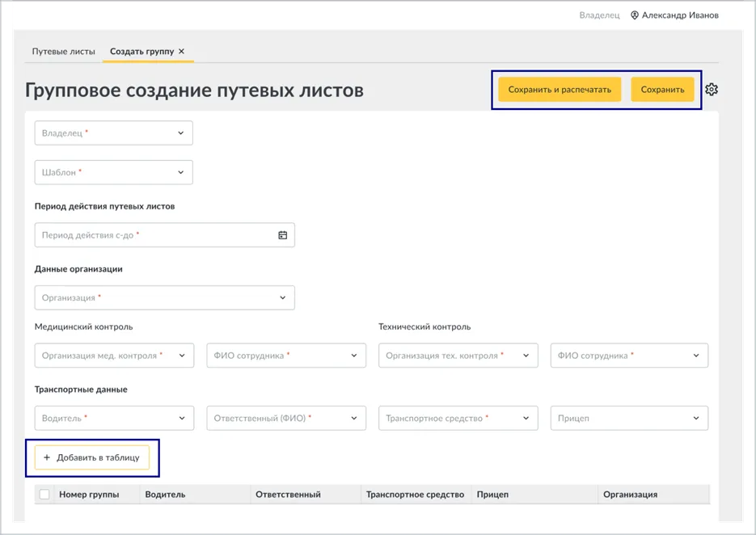Open the Шаблон dropdown

pyautogui.click(x=114, y=173)
